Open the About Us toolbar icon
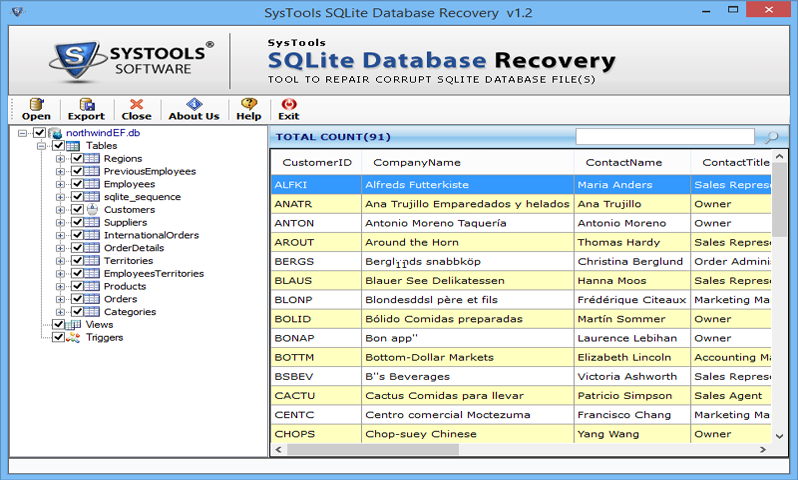 [194, 104]
